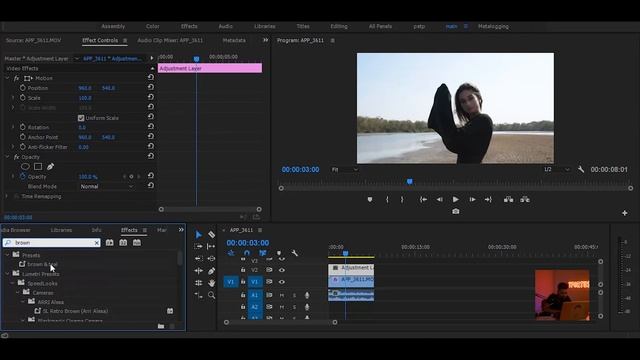
Task: Expand the Time Remapping group
Action: pyautogui.click(x=7, y=196)
